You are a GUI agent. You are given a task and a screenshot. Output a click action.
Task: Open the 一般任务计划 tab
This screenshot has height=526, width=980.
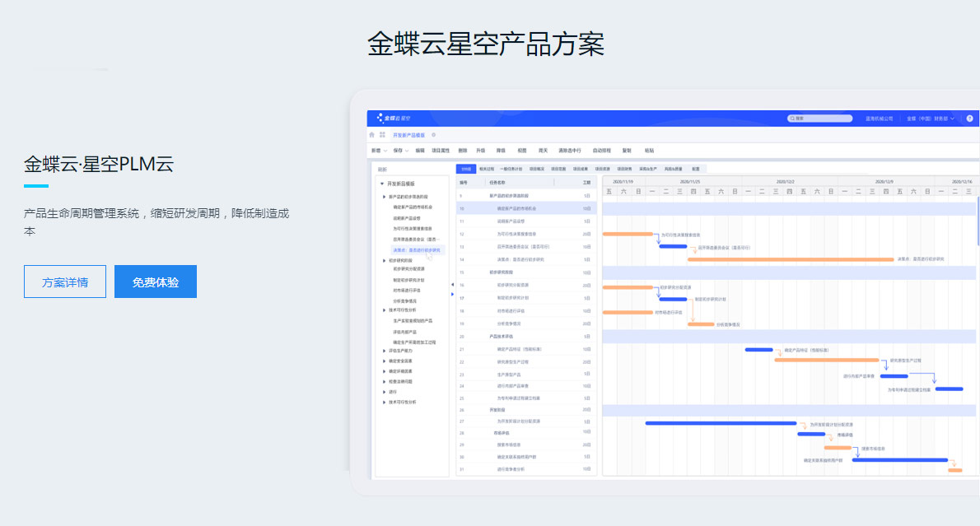tap(511, 169)
